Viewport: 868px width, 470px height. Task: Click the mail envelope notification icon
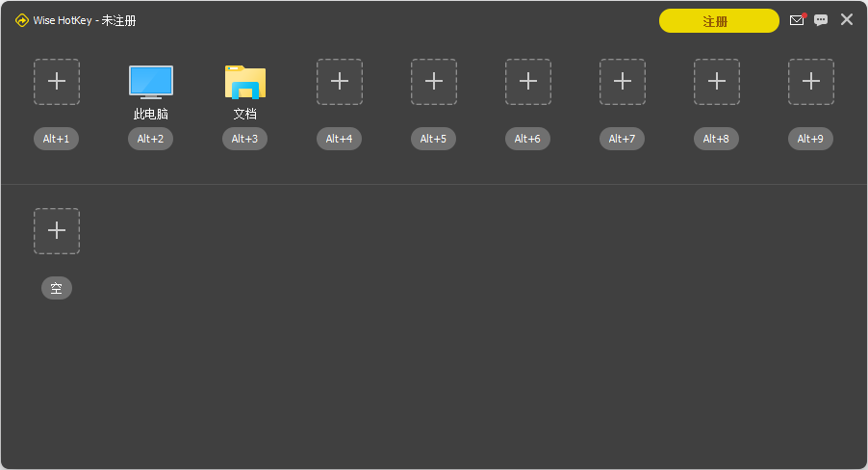coord(797,20)
